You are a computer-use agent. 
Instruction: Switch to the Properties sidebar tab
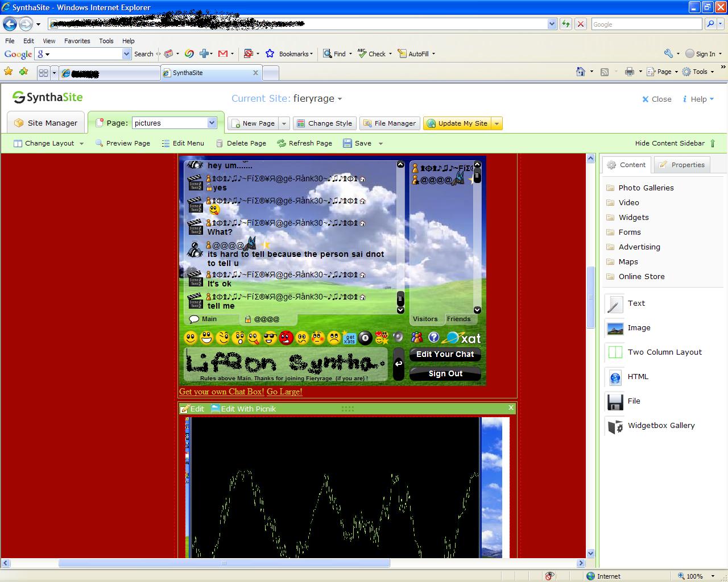click(681, 165)
